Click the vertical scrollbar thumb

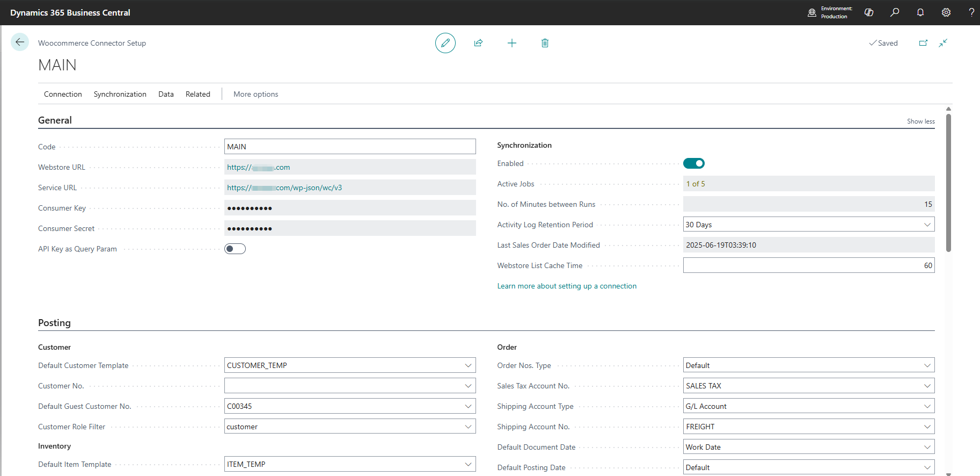pos(948,183)
